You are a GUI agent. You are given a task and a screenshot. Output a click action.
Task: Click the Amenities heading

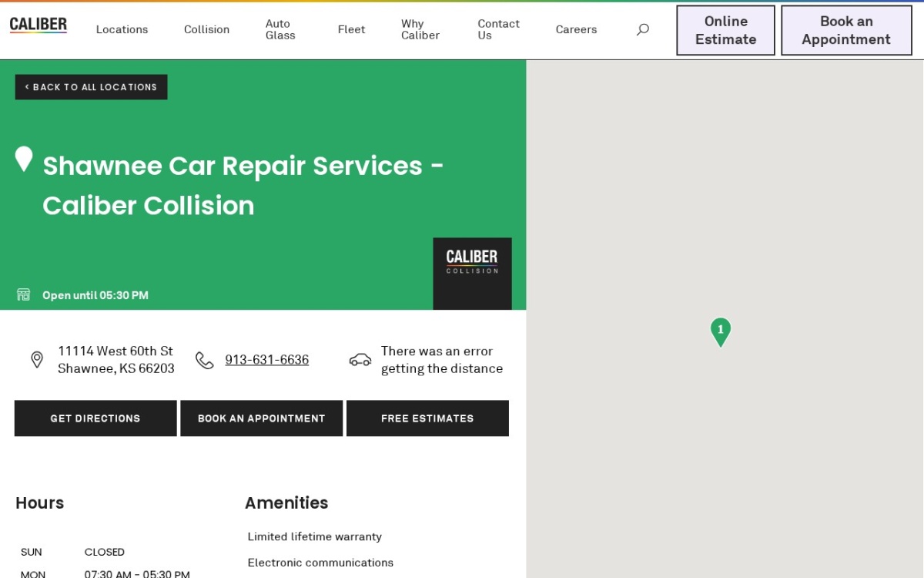(x=286, y=503)
